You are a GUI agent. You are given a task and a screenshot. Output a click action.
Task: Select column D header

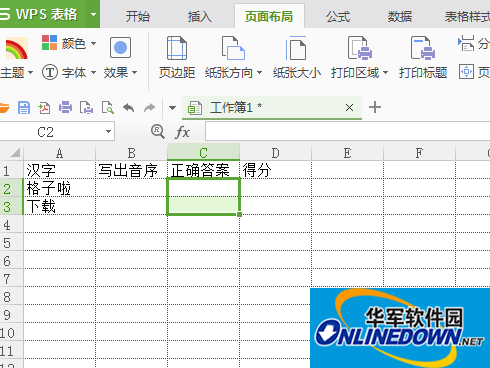click(x=275, y=153)
